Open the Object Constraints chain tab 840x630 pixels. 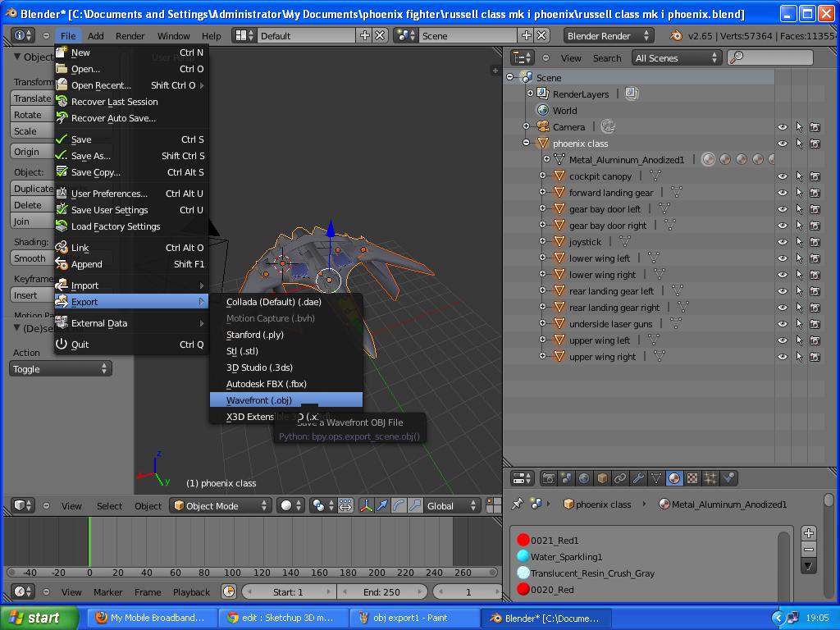(x=620, y=478)
